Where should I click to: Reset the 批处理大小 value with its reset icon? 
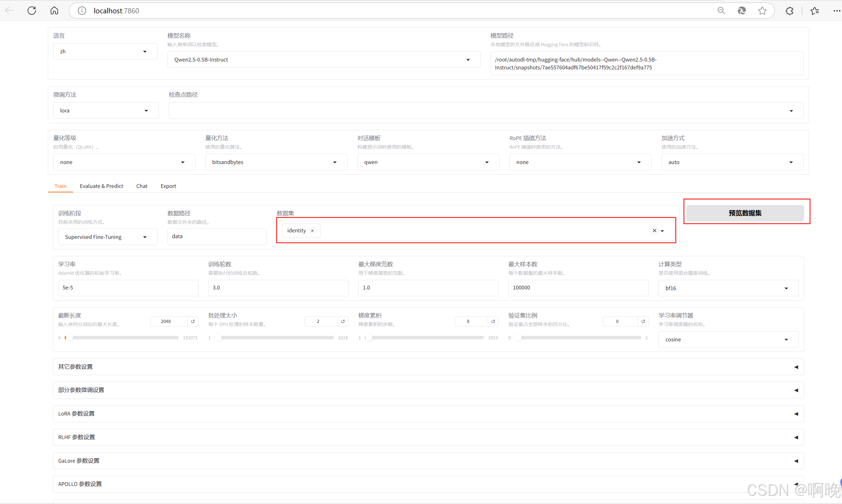coord(343,321)
